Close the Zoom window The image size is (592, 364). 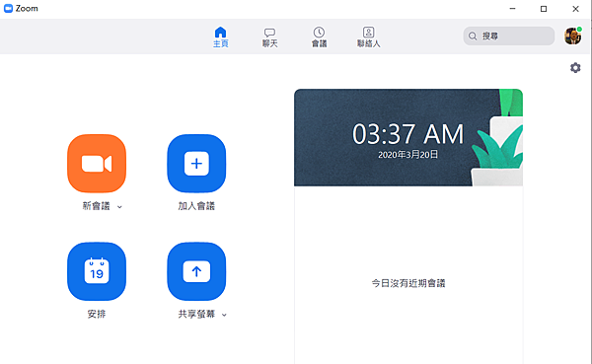coord(575,8)
